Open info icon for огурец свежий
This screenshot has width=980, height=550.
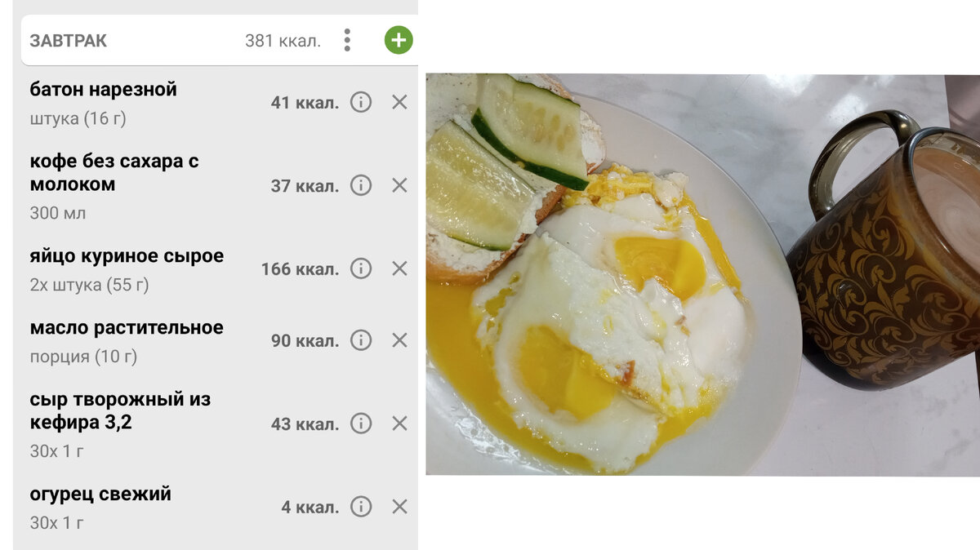[361, 507]
